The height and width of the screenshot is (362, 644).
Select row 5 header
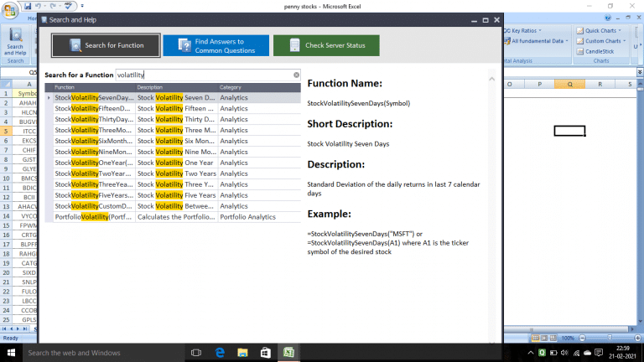click(x=6, y=131)
